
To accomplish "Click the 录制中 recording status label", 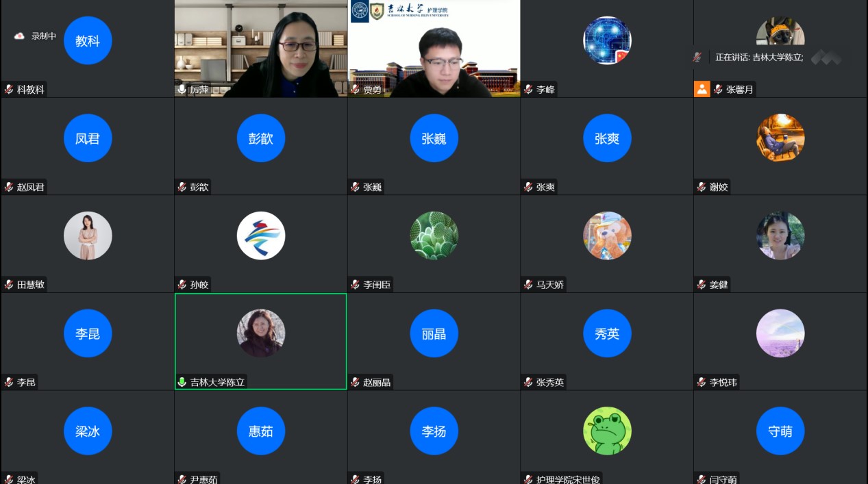I will pyautogui.click(x=44, y=36).
